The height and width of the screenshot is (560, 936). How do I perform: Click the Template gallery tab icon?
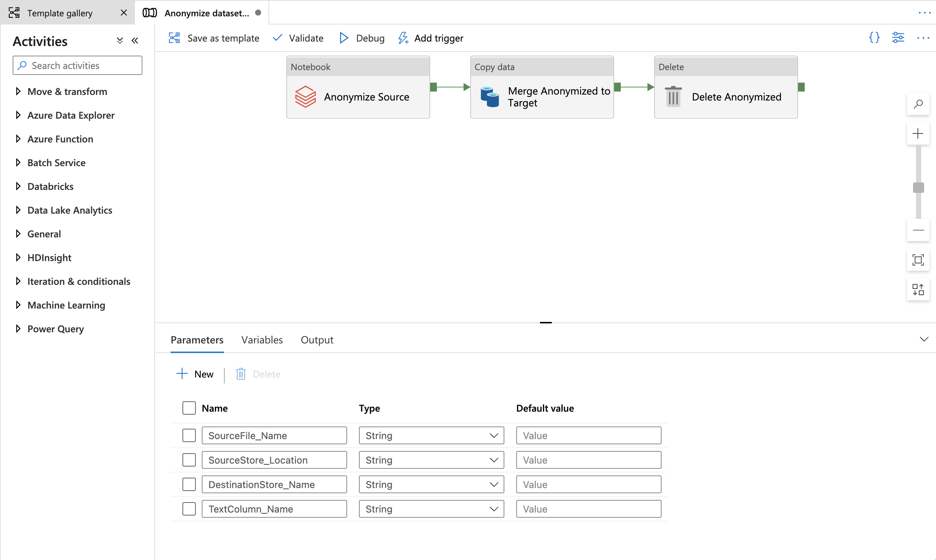(x=14, y=13)
